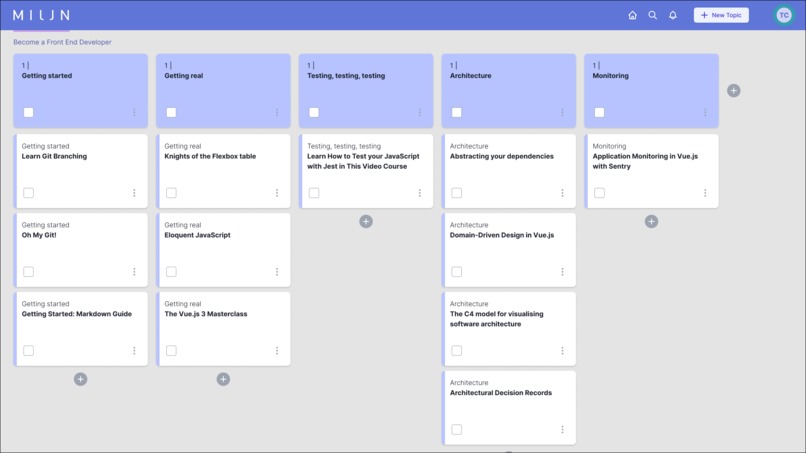Open Become a Front End Developer link
The height and width of the screenshot is (453, 806).
coord(62,42)
